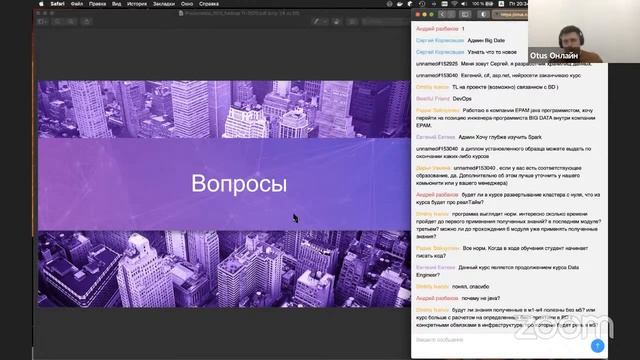Click the zoom in button in the Preview toolbar
Viewport: 640px width, 360px height.
tap(71, 21)
